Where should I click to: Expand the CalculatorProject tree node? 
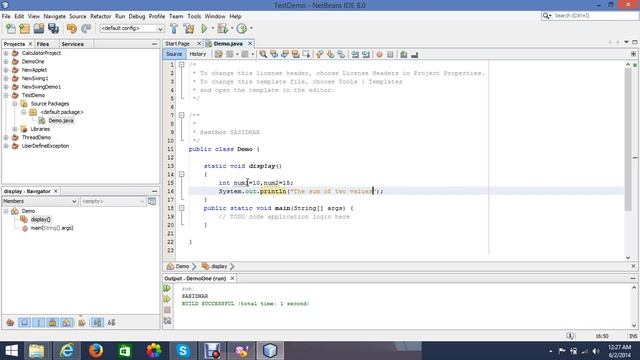pyautogui.click(x=6, y=53)
